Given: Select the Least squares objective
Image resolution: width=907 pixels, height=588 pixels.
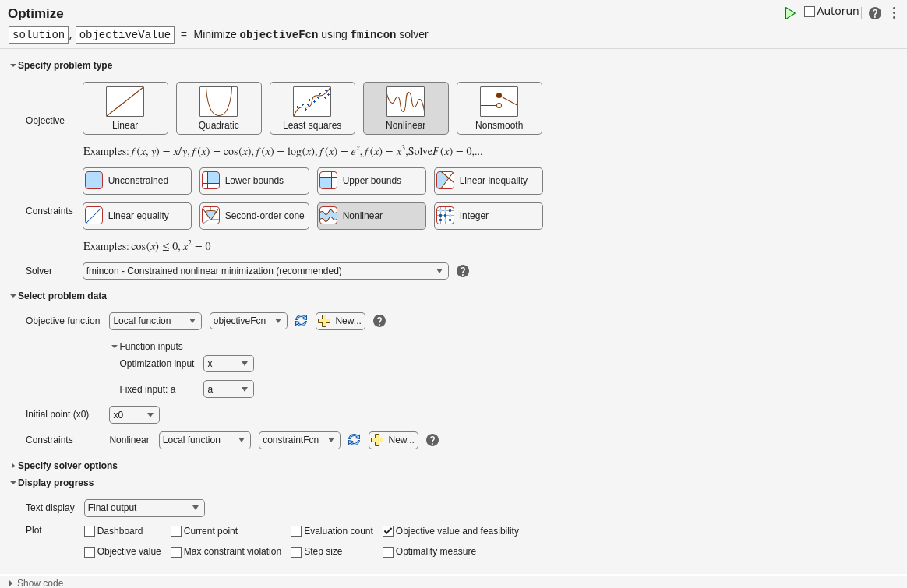Looking at the screenshot, I should 312,107.
